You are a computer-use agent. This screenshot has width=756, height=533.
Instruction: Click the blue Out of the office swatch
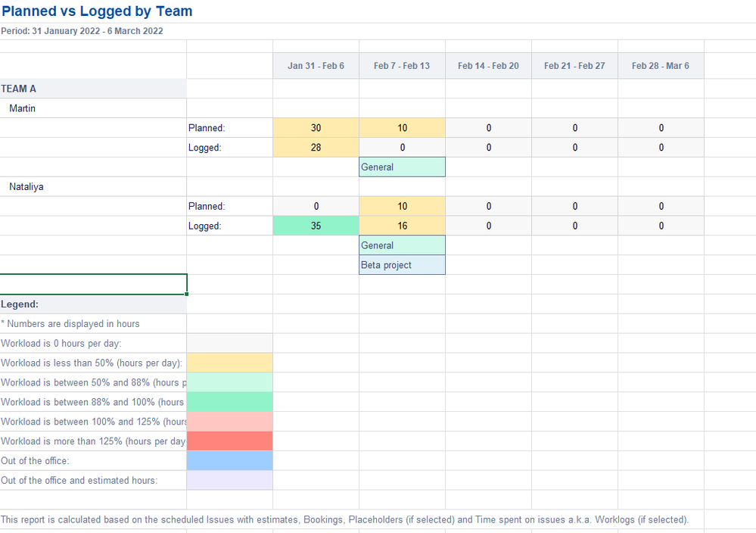click(230, 460)
